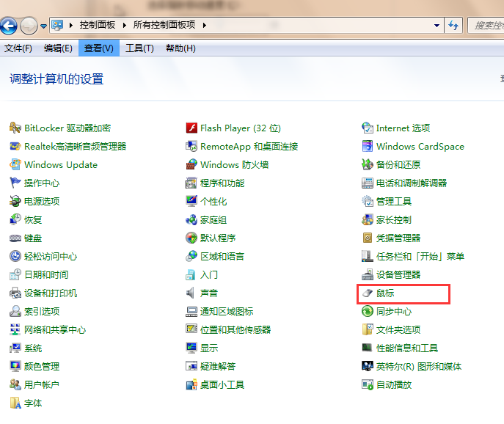Click the control panel search field
This screenshot has height=424, width=504.
(x=486, y=25)
